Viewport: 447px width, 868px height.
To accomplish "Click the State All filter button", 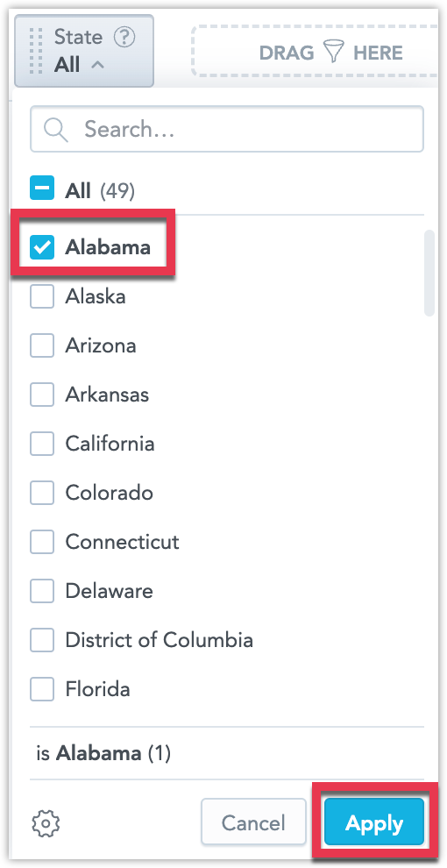I will tap(84, 51).
